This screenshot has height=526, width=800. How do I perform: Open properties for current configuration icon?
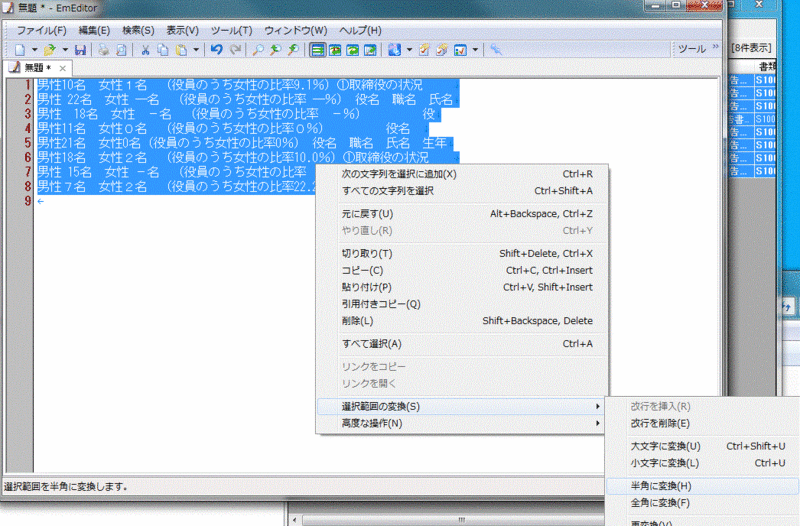(x=424, y=50)
